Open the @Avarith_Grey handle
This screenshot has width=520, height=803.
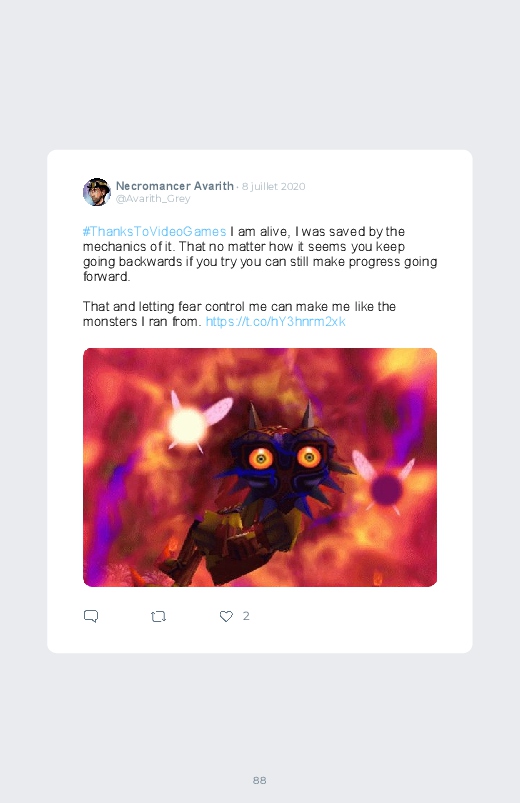pos(153,199)
